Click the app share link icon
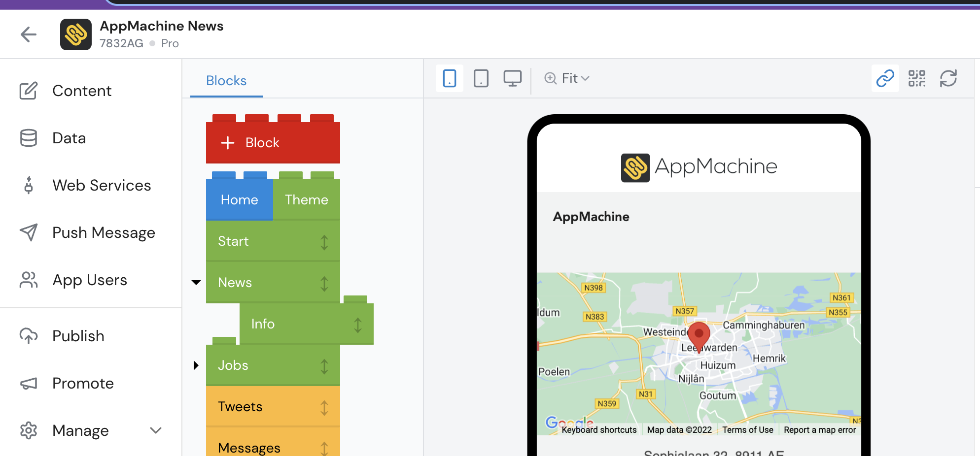 coord(885,78)
